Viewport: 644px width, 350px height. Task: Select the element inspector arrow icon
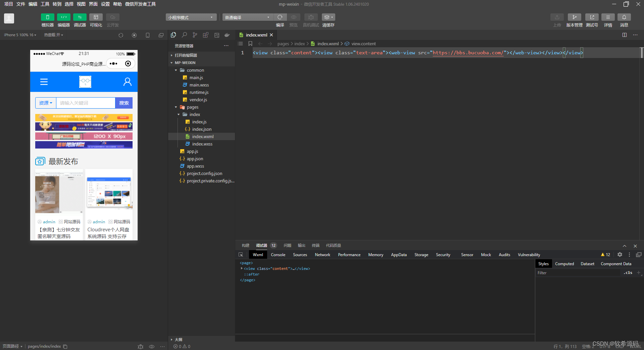(x=241, y=255)
